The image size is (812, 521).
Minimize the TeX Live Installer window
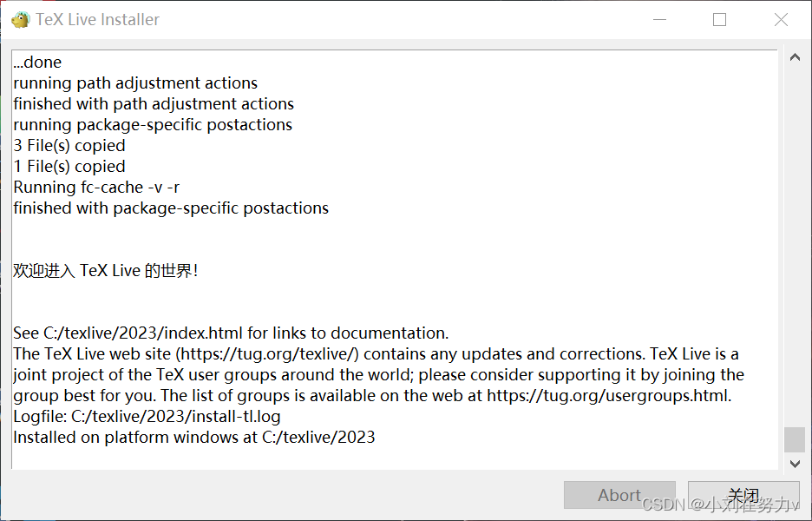[659, 20]
